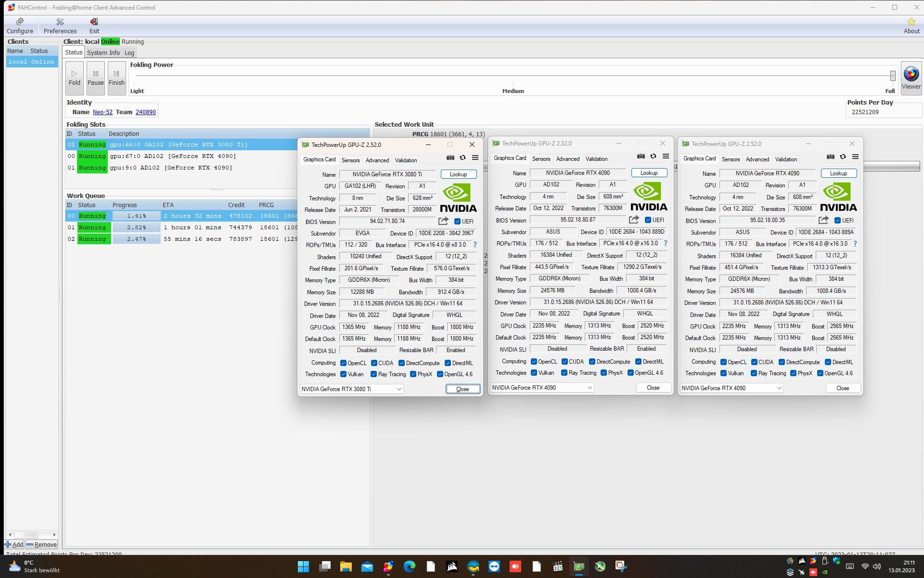Refresh the RTX 3080 Ti GPU-Z window
Image resolution: width=924 pixels, height=578 pixels.
(x=462, y=158)
